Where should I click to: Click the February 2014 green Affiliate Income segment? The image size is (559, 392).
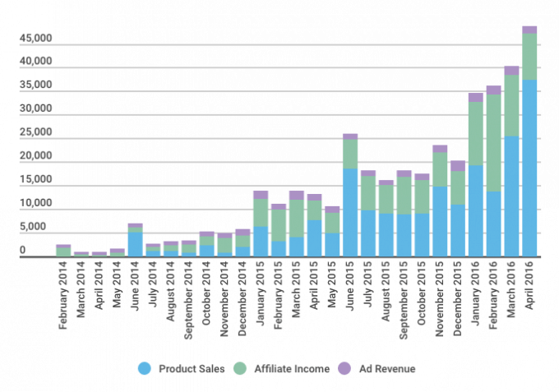point(63,252)
